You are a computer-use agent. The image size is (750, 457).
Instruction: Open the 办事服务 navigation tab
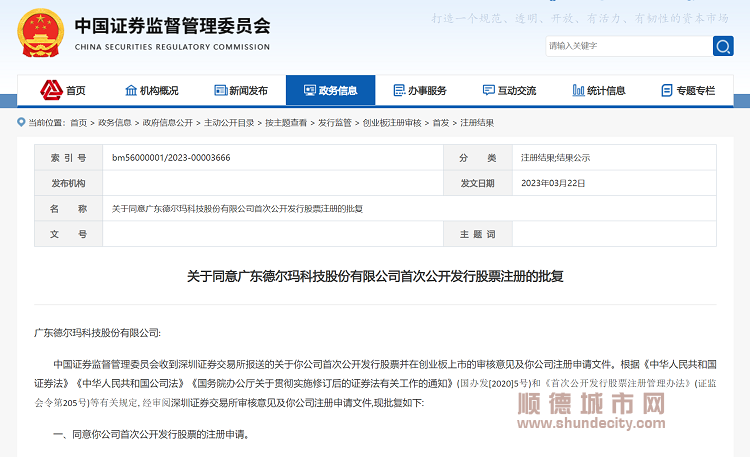[420, 90]
